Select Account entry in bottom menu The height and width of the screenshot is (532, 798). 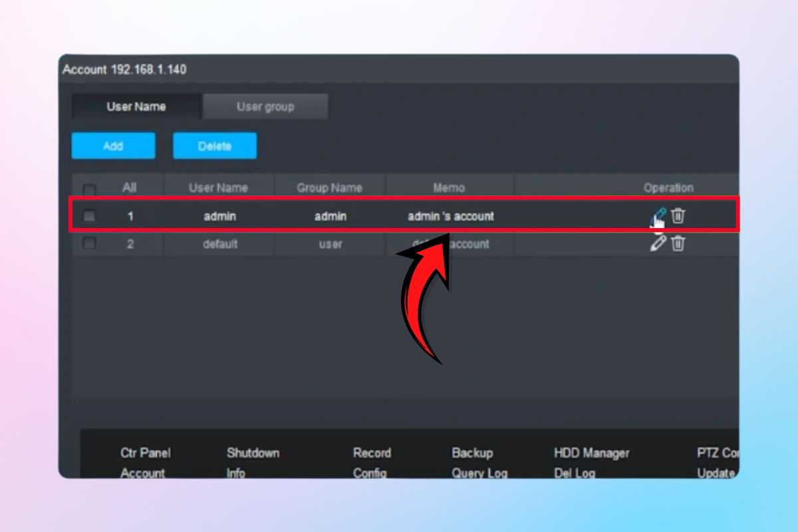pyautogui.click(x=142, y=473)
